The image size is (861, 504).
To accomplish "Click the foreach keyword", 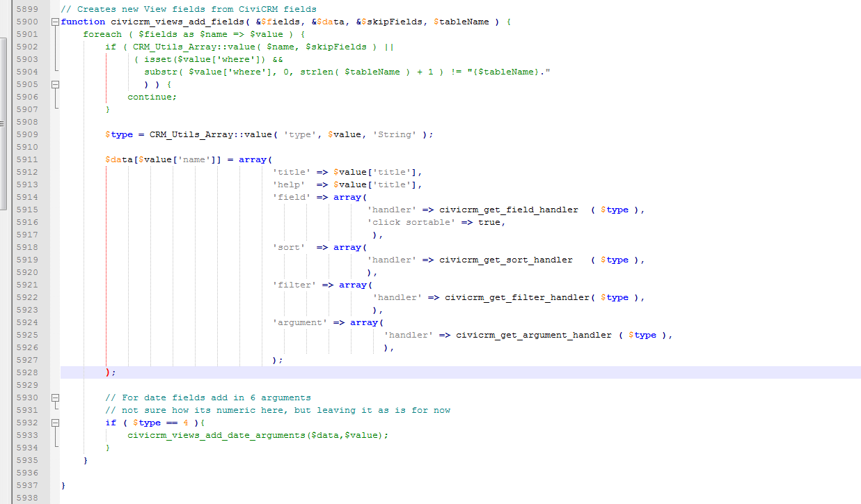I will (102, 34).
